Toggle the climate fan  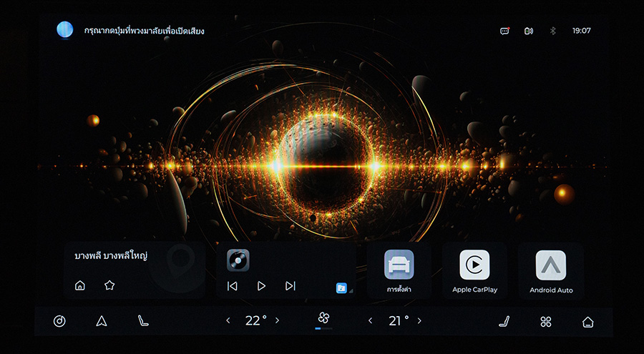323,318
